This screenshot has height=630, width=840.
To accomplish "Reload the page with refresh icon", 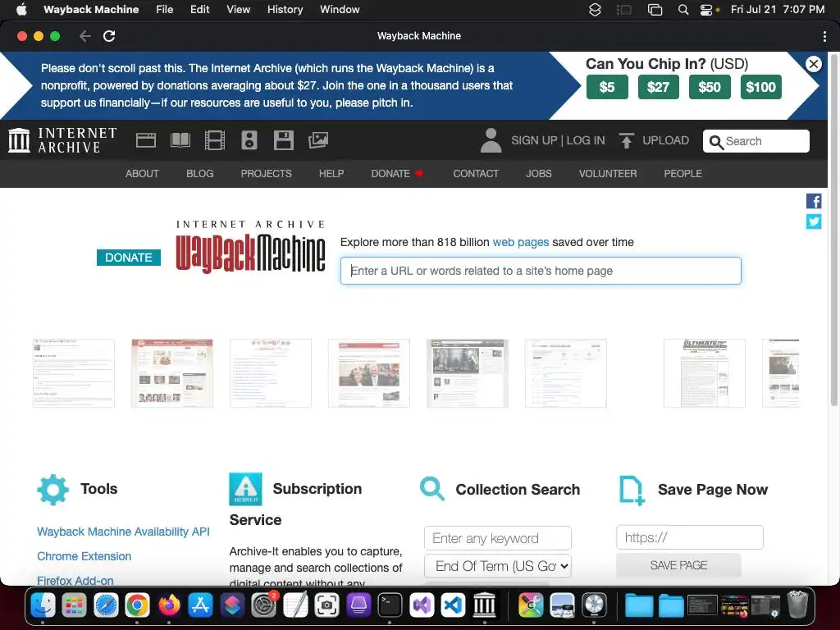I will pos(109,36).
